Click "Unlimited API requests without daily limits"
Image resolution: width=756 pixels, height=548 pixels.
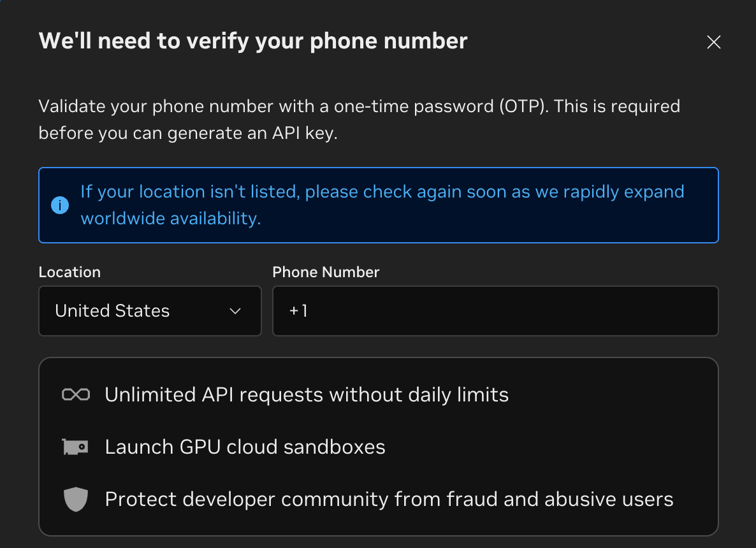pos(307,394)
